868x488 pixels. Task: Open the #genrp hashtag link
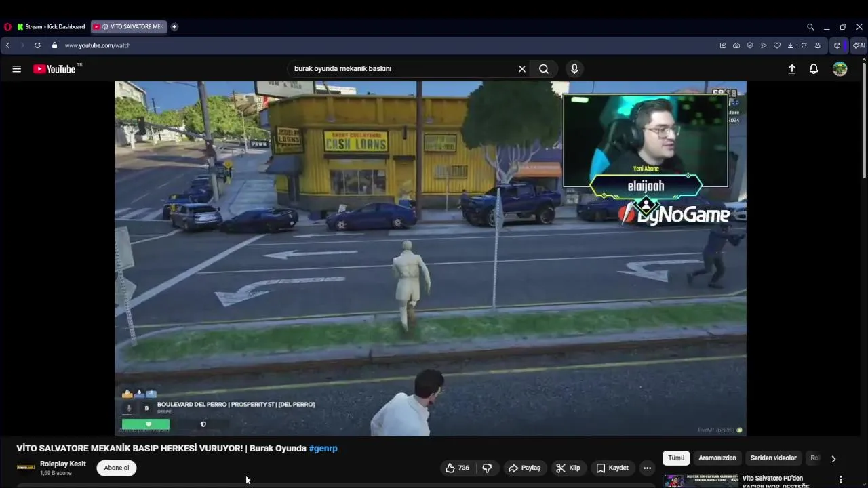pos(323,448)
